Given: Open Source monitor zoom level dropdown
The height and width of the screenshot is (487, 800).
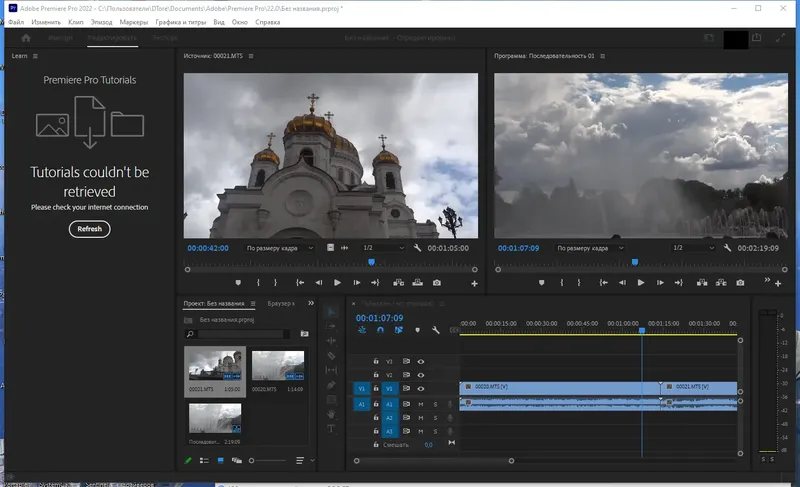Looking at the screenshot, I should tap(280, 247).
